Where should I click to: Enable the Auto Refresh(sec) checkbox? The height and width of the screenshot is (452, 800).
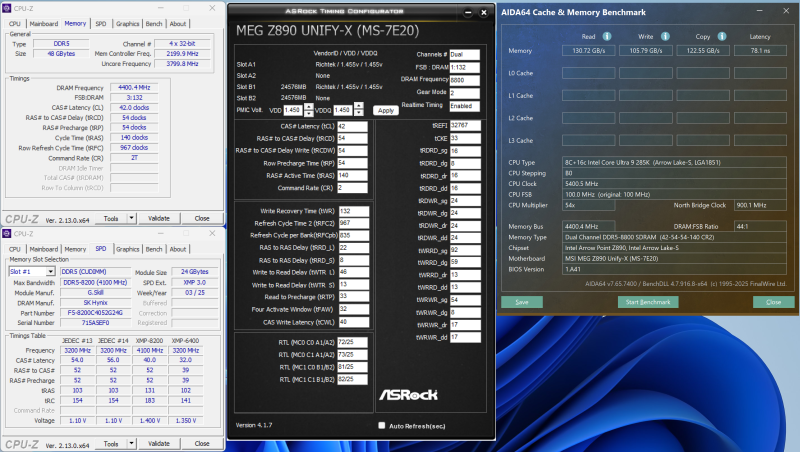coord(382,425)
